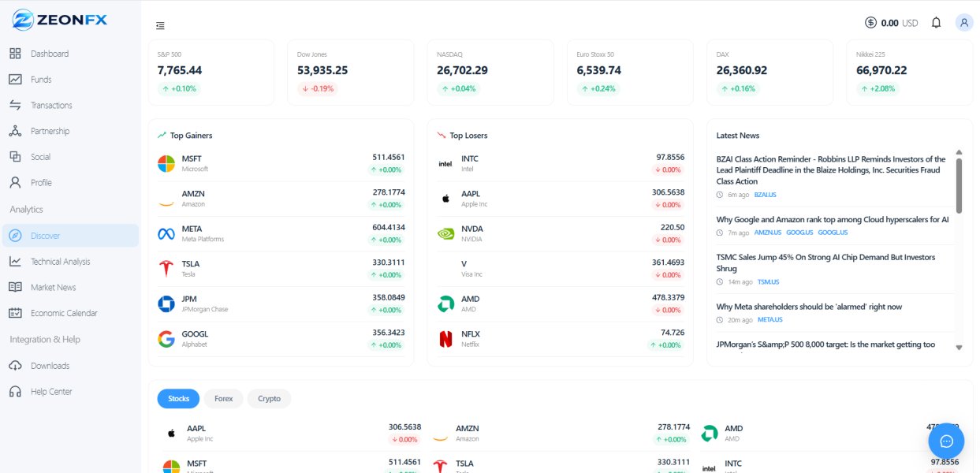
Task: Click the USD balance coin icon
Action: pos(870,23)
